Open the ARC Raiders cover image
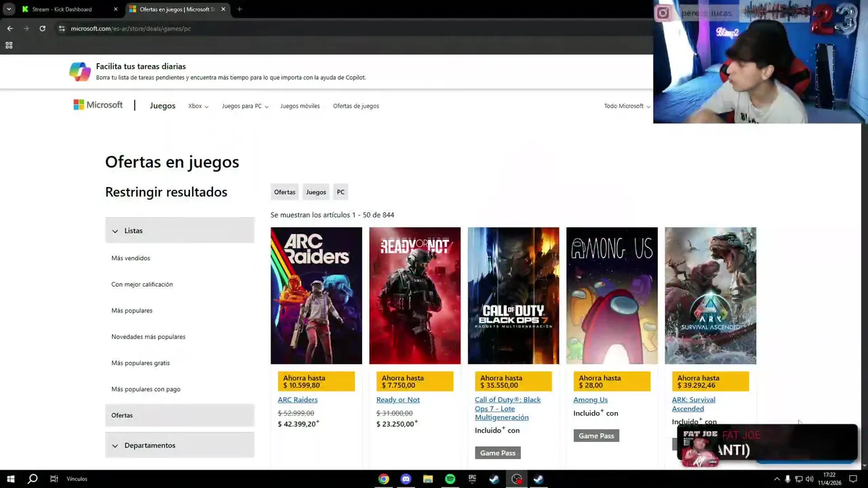 click(x=316, y=296)
